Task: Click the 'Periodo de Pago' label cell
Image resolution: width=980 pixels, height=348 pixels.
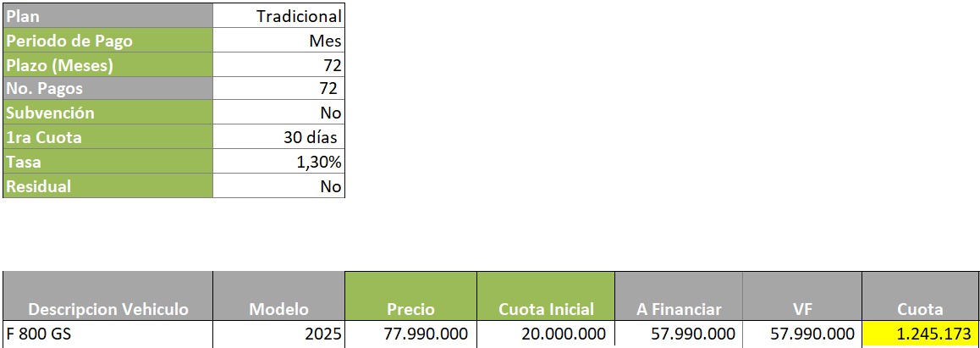Action: [x=107, y=41]
